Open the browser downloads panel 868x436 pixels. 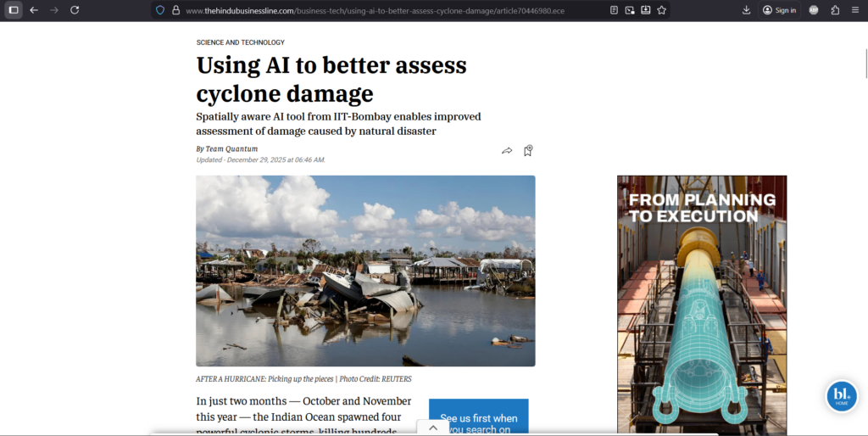(x=746, y=10)
